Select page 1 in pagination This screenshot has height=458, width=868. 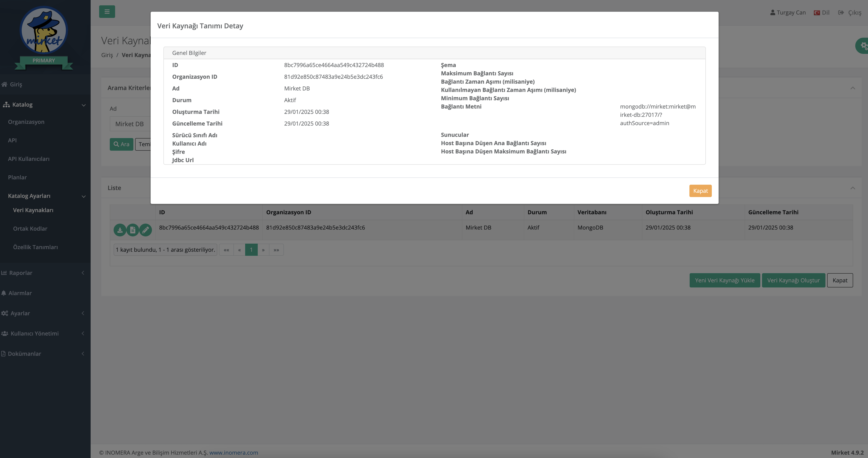[251, 249]
